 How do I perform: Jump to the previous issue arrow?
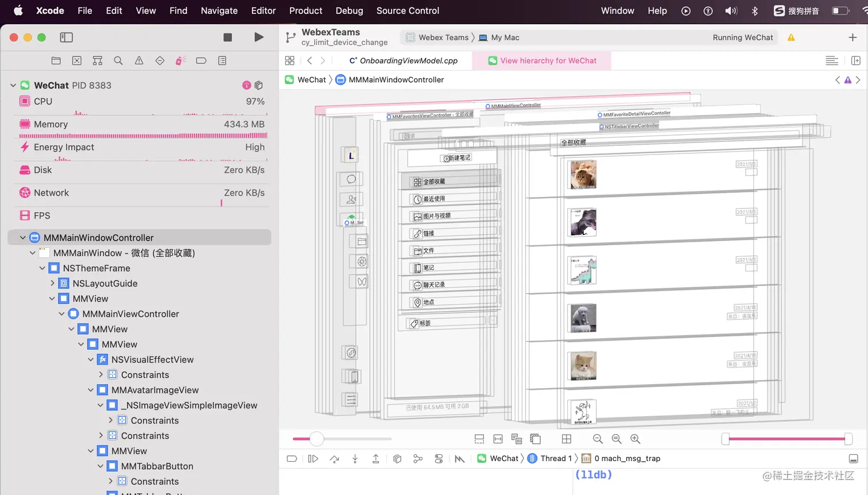click(838, 80)
